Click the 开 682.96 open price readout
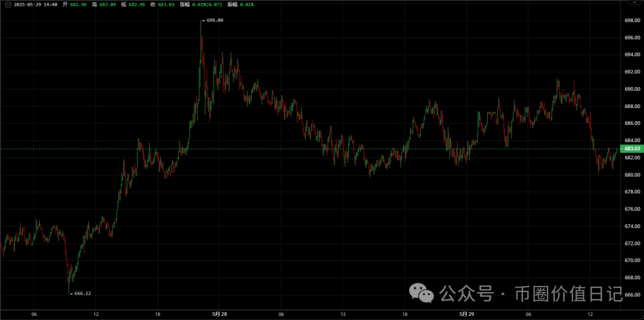This screenshot has height=320, width=644. pyautogui.click(x=75, y=4)
